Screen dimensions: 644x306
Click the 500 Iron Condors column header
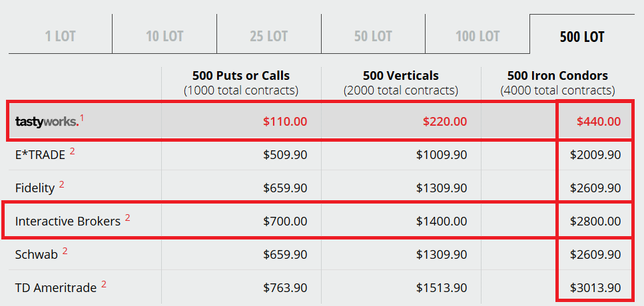557,82
